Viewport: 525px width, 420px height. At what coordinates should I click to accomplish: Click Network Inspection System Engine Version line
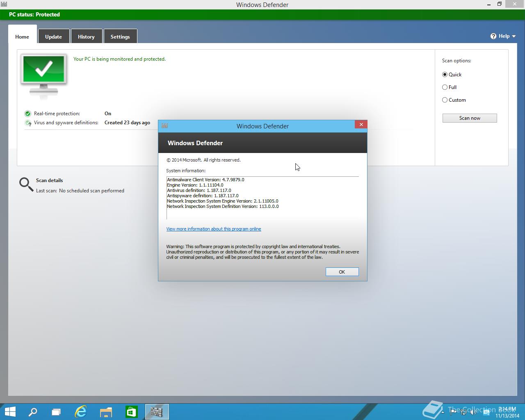(223, 201)
